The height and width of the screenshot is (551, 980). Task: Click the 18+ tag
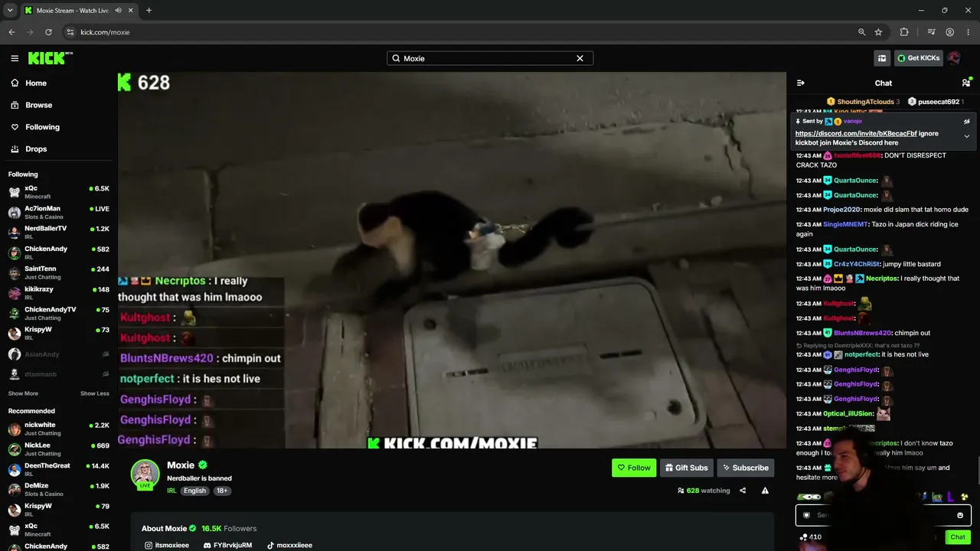coord(221,491)
